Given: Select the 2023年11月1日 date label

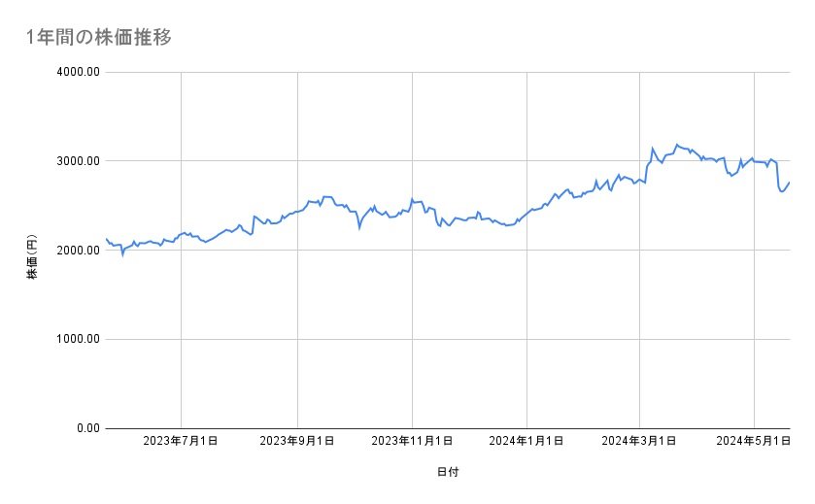Looking at the screenshot, I should 412,442.
